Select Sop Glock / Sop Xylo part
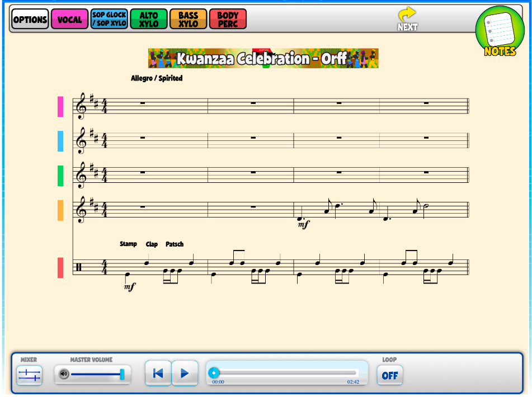The image size is (532, 397). 109,20
